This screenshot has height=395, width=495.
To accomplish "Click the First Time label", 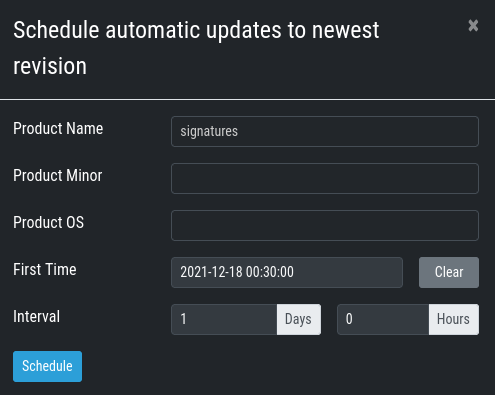I will click(x=45, y=270).
